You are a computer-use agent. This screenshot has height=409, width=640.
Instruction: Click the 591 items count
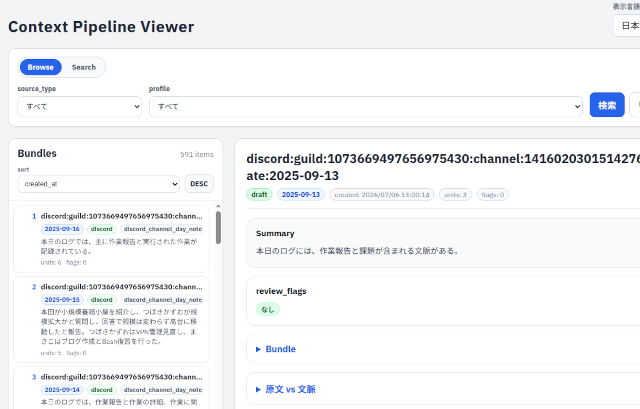pos(197,155)
